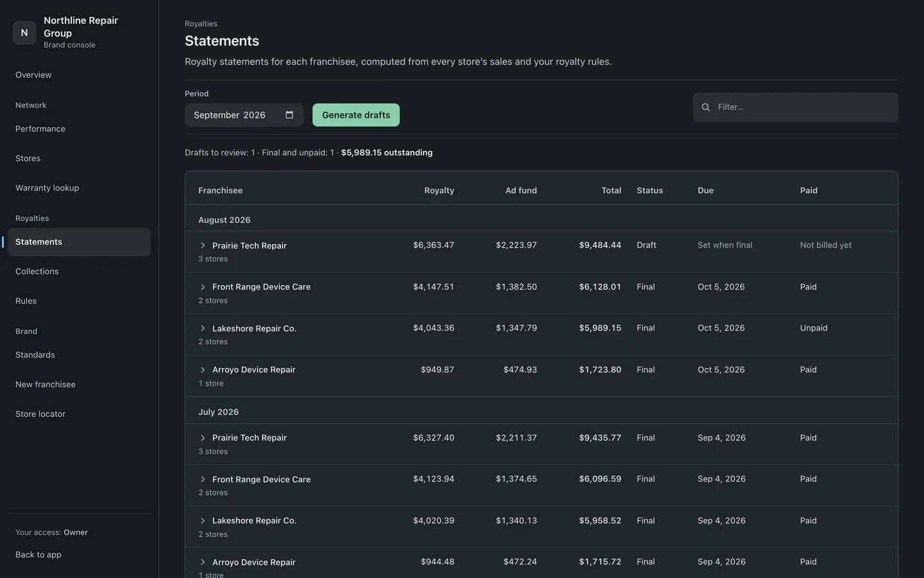Click the search magnifier icon in filter
This screenshot has height=578, width=924.
click(x=706, y=107)
